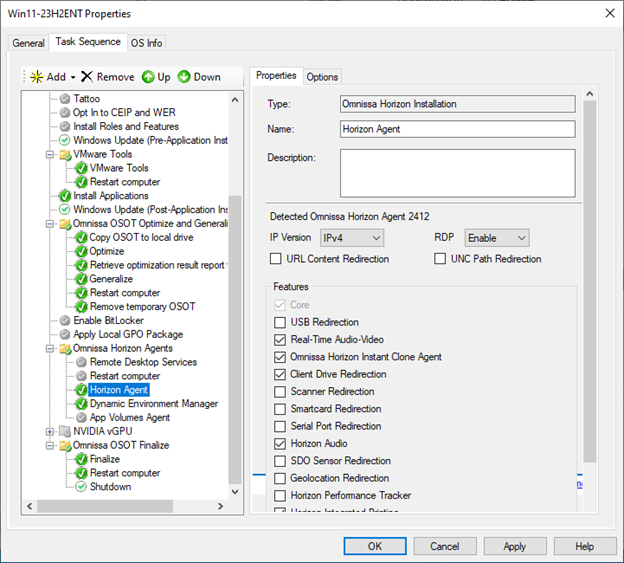Open the RDP Enable dropdown
The image size is (624, 563).
pos(497,238)
